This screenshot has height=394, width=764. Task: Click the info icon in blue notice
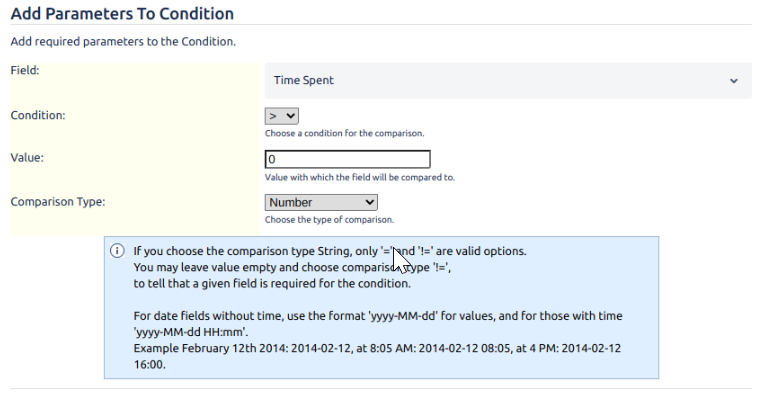[117, 251]
